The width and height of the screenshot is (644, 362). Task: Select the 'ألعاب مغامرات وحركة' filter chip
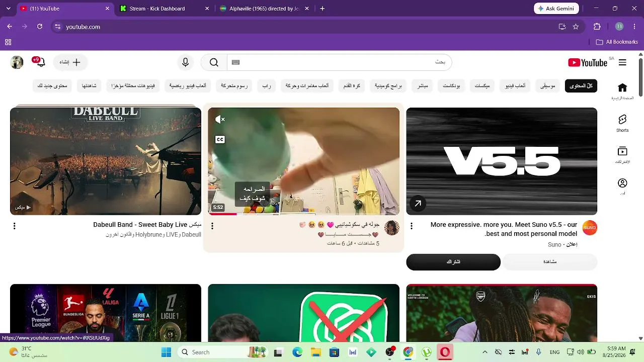[x=307, y=86]
